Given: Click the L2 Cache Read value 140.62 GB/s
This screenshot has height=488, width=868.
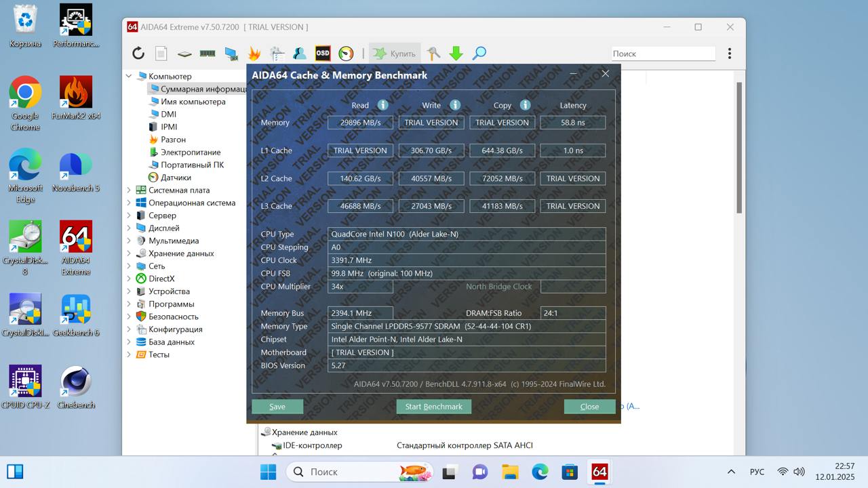Looking at the screenshot, I should [x=360, y=178].
